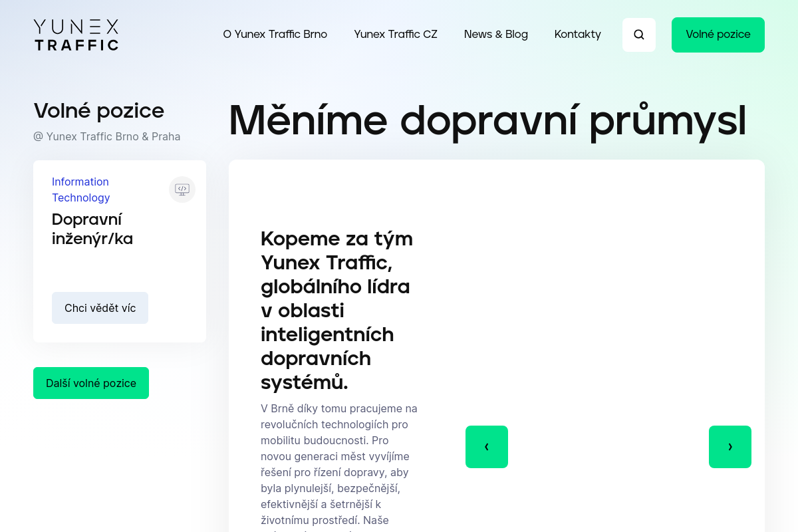This screenshot has height=532, width=798.
Task: Click the 'Kopeme za tým Yunex Traffic' heading
Action: click(x=337, y=311)
